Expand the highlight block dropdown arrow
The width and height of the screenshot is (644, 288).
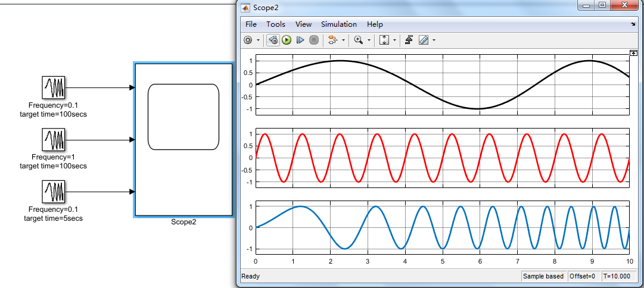point(343,40)
